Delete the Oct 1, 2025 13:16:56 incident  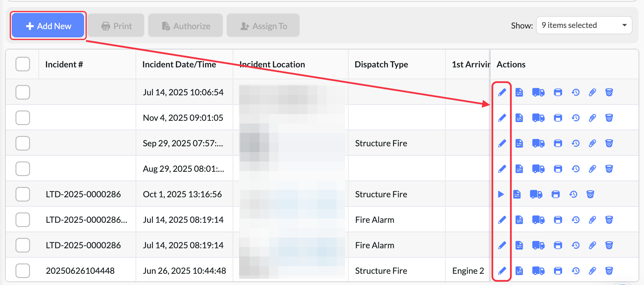(x=590, y=194)
